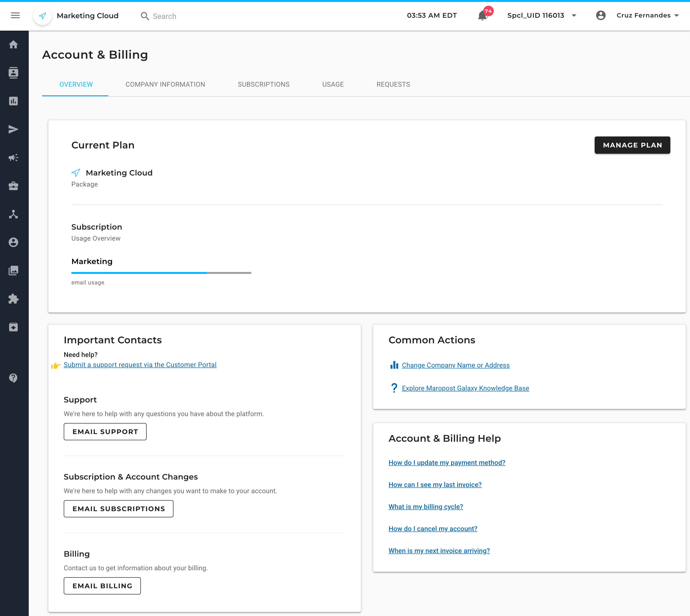This screenshot has height=616, width=690.
Task: Click the Marketing email usage progress bar
Action: tap(161, 273)
